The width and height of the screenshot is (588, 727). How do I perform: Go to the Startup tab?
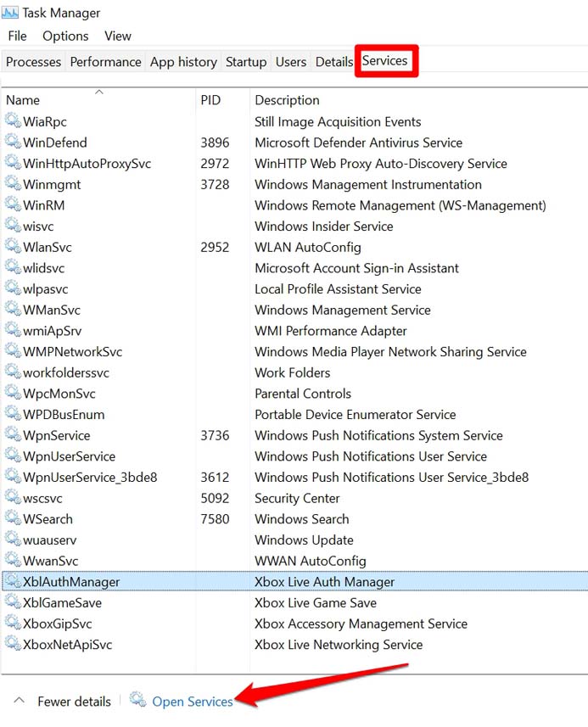coord(246,62)
